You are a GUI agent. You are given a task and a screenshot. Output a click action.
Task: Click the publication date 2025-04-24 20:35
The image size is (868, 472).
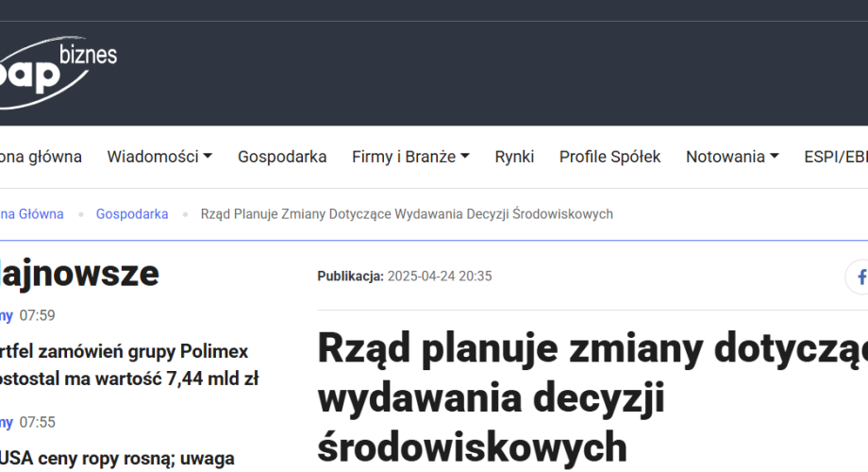click(439, 277)
